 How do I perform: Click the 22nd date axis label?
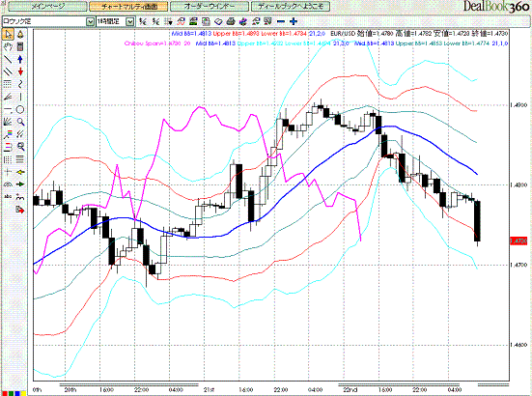point(350,389)
